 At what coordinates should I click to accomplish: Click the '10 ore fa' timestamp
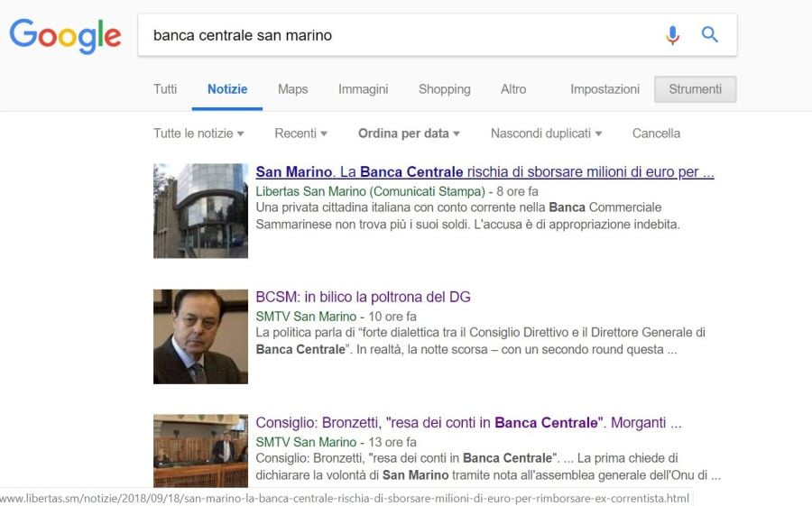click(x=392, y=317)
